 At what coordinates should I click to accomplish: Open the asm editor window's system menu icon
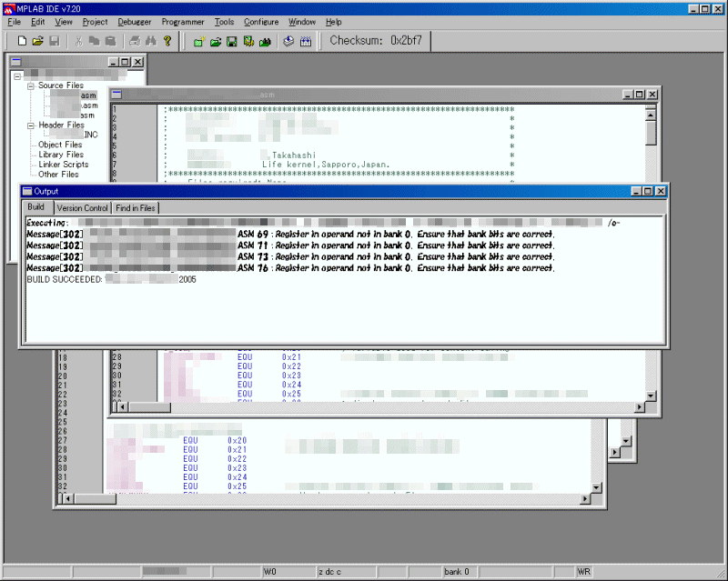click(x=116, y=95)
